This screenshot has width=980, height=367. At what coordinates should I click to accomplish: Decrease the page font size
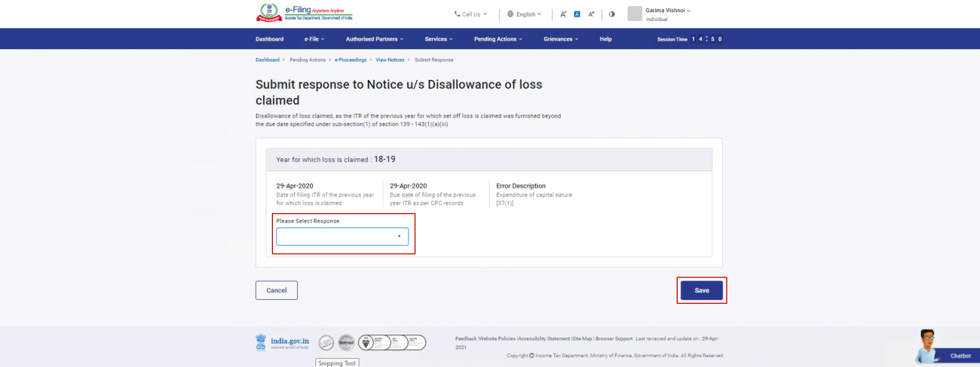coord(563,14)
